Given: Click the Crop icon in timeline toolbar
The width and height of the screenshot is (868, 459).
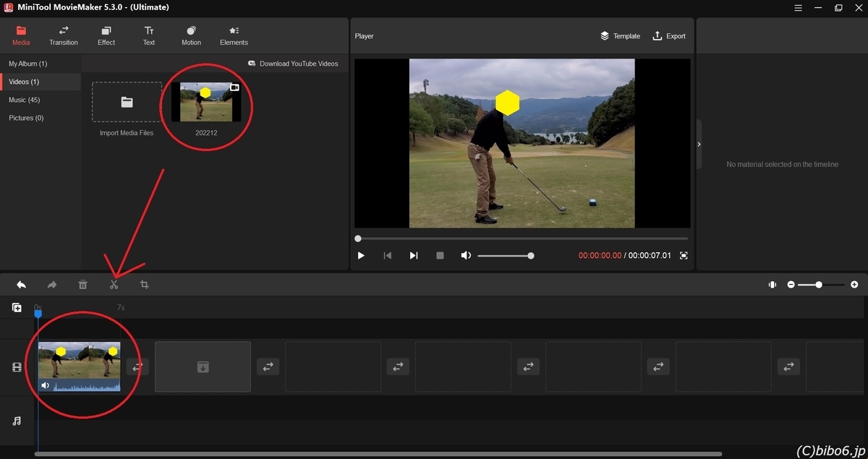Looking at the screenshot, I should pyautogui.click(x=144, y=285).
